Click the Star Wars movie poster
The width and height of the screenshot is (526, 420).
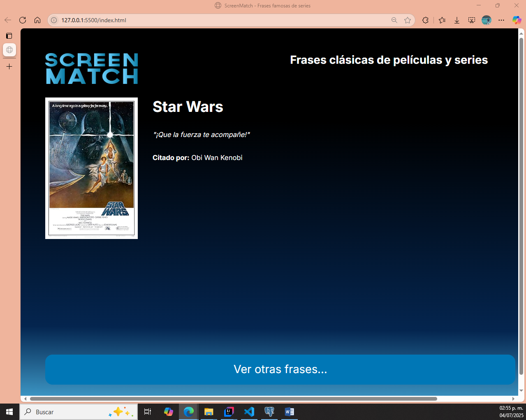91,168
